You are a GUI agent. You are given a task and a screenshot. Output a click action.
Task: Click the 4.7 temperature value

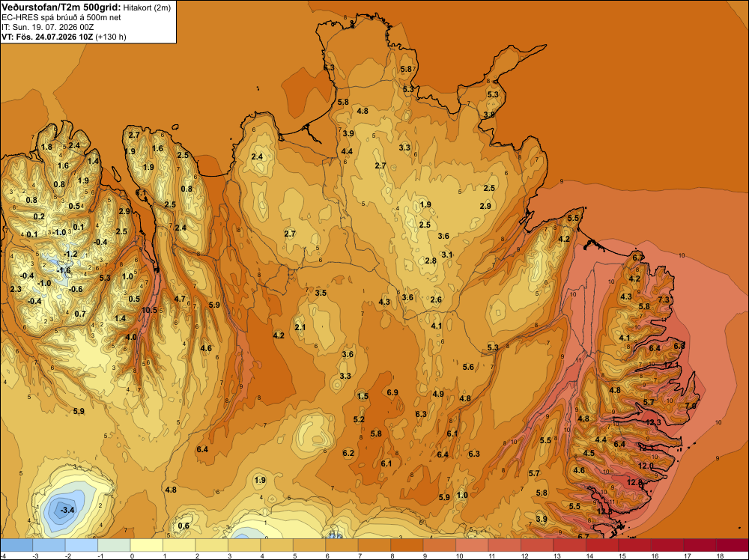point(180,299)
